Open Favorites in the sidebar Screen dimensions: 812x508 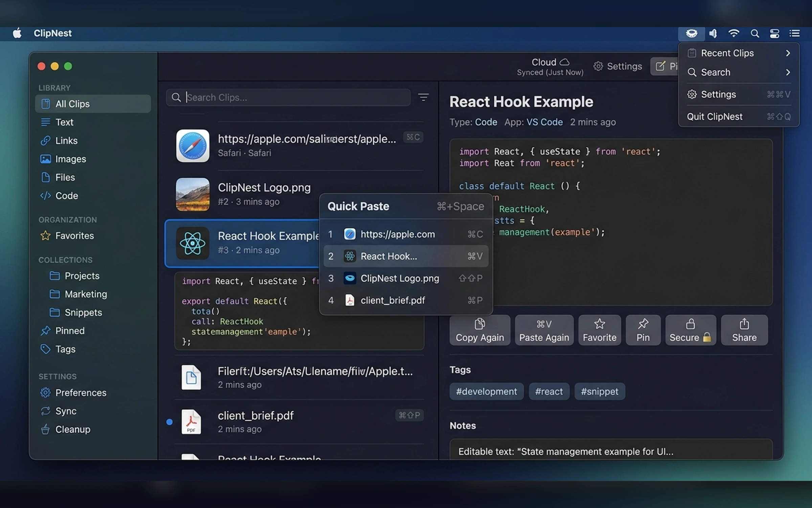pyautogui.click(x=93, y=236)
